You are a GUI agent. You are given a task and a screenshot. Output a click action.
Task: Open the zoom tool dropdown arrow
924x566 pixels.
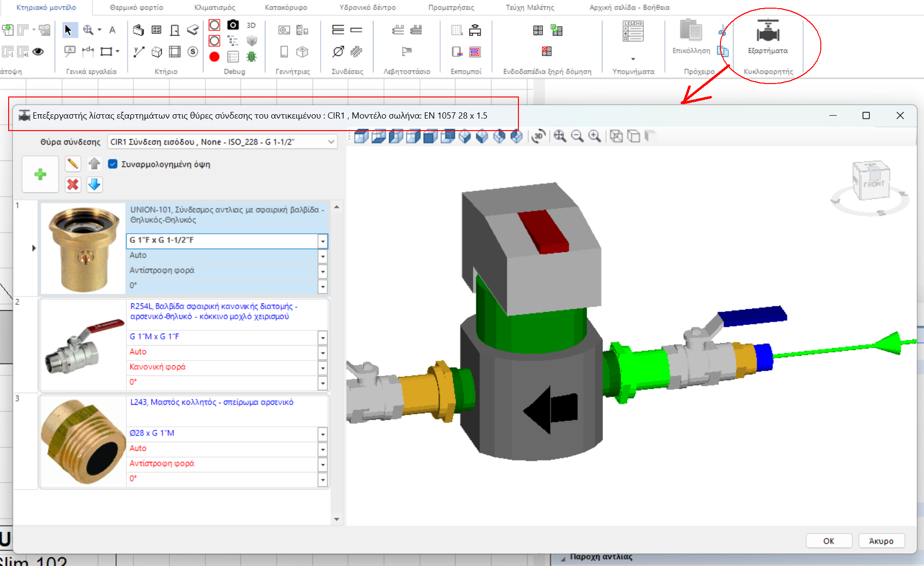pyautogui.click(x=99, y=30)
